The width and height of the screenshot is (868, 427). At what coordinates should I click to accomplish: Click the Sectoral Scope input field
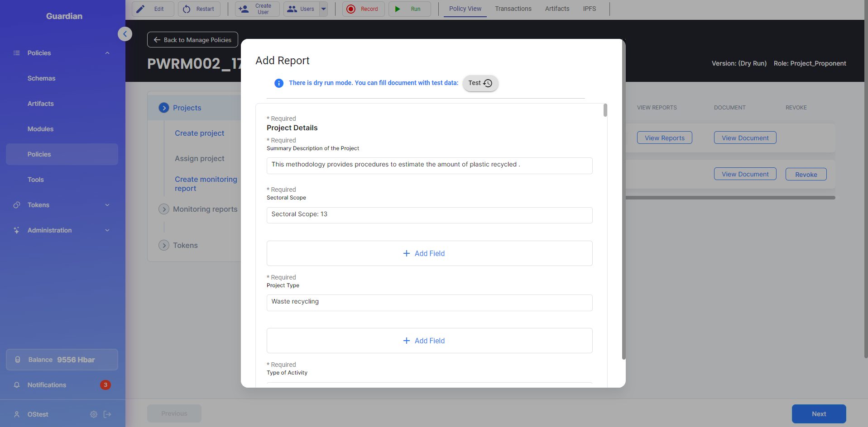tap(429, 215)
